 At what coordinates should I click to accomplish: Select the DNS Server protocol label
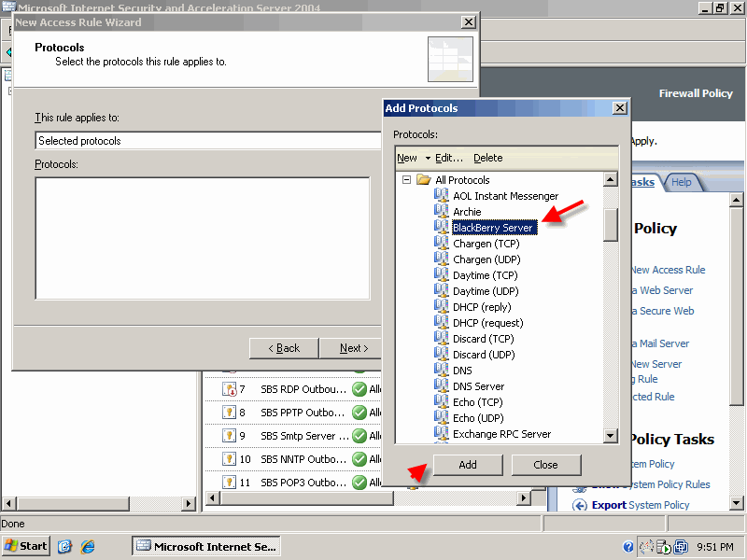[x=478, y=386]
